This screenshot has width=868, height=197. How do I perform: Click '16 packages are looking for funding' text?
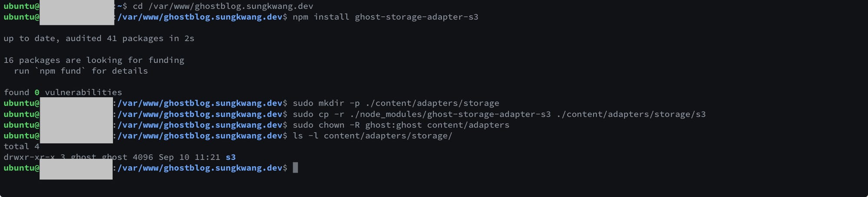pos(94,60)
